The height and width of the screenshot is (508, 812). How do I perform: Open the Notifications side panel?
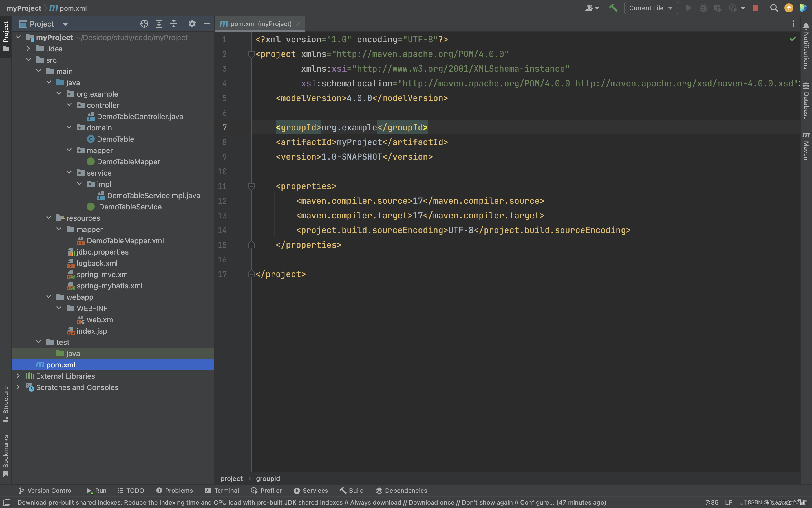click(x=806, y=46)
